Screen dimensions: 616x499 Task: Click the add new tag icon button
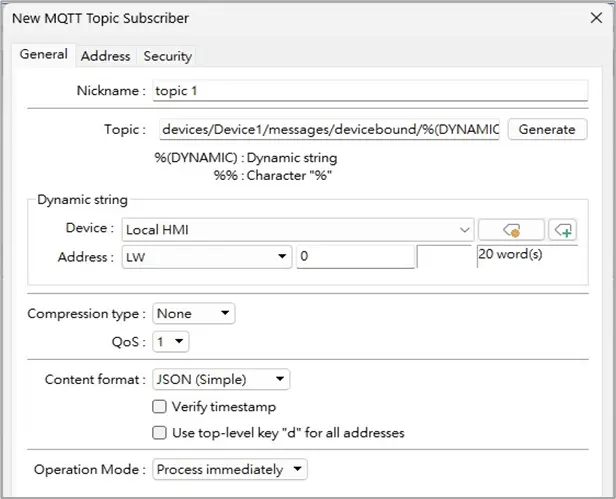pyautogui.click(x=563, y=230)
